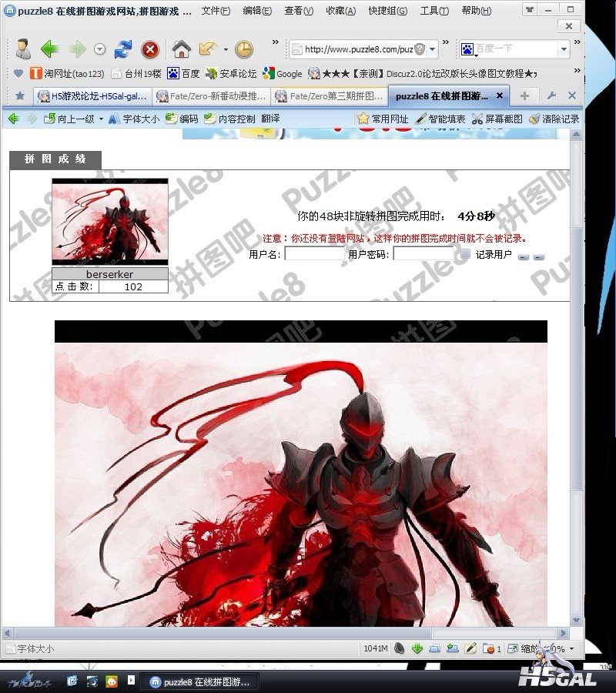This screenshot has width=616, height=693.
Task: Open the Baidu search engine dropdown
Action: click(x=467, y=50)
